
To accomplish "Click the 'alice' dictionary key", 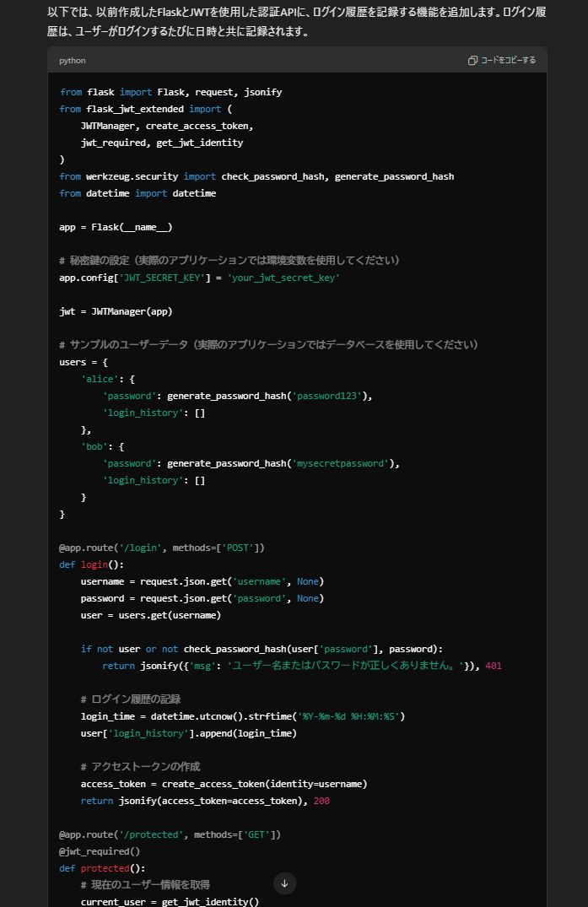I will click(x=97, y=379).
